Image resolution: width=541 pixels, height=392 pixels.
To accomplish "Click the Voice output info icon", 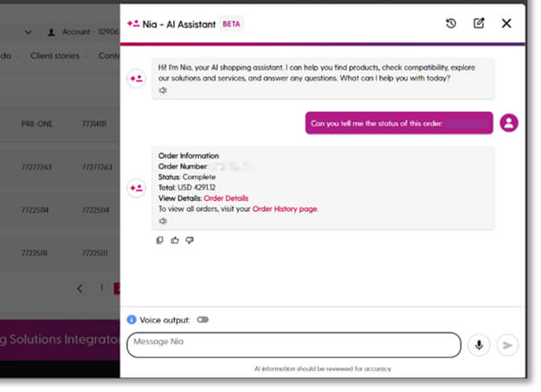I will coord(132,319).
